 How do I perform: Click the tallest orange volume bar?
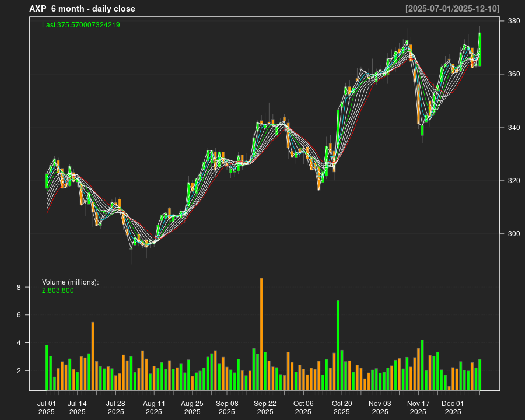261,334
